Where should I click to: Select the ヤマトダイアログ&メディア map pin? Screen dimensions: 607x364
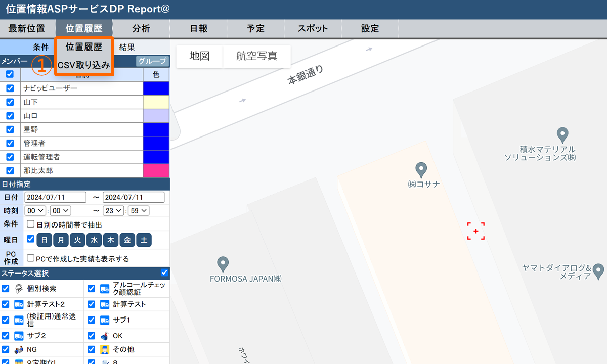599,271
